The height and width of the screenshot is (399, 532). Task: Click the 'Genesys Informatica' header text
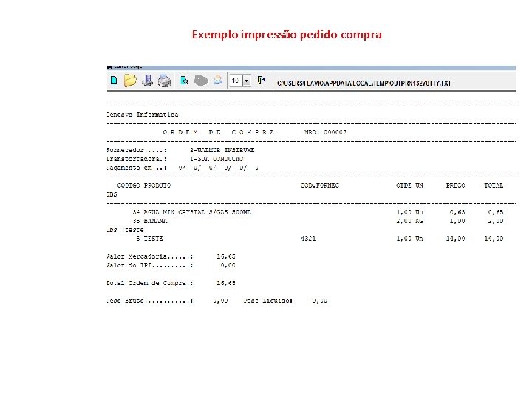coord(143,115)
